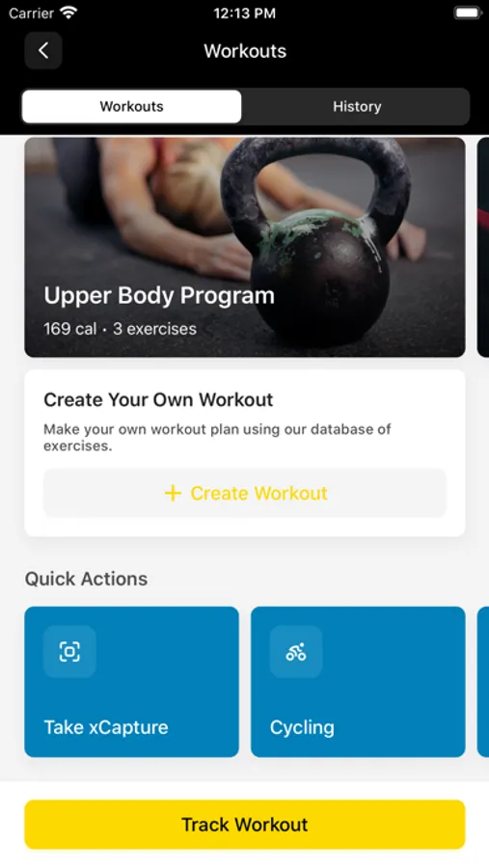The height and width of the screenshot is (868, 489).
Task: Switch to the Workouts segment
Action: click(x=132, y=106)
